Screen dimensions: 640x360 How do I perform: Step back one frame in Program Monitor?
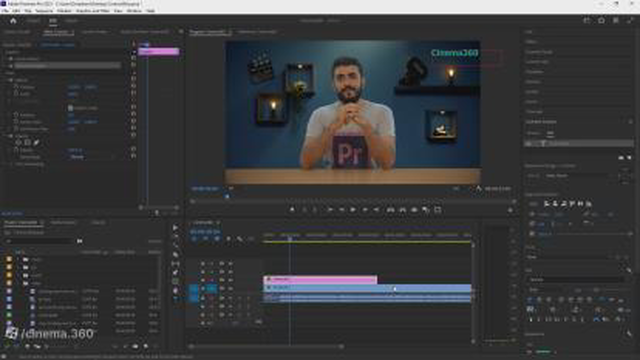tap(342, 210)
